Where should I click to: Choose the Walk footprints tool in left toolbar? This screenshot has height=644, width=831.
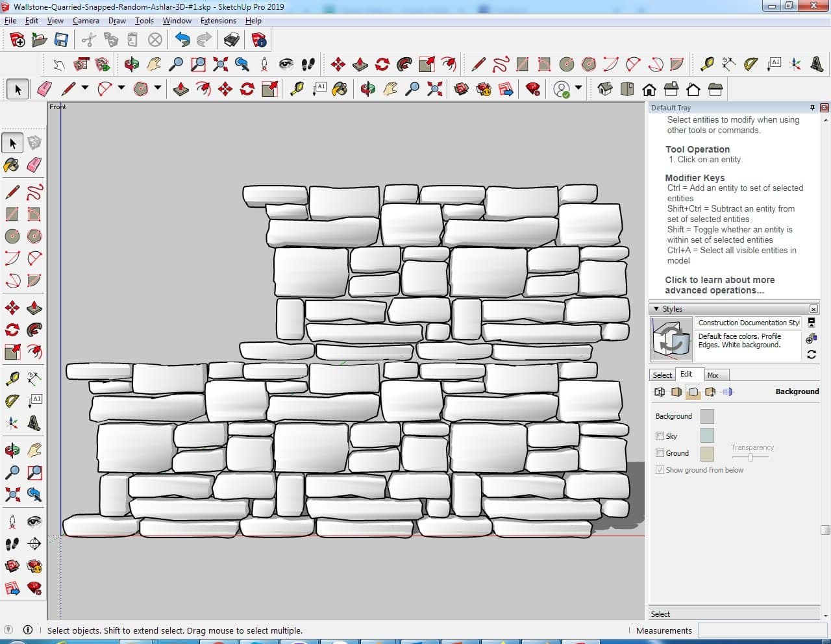pos(12,544)
